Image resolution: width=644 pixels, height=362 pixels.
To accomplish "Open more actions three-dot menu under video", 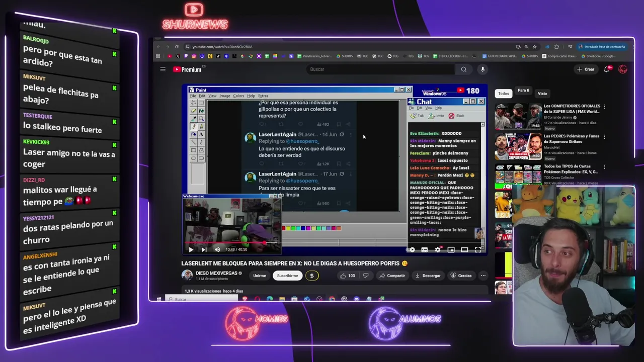I will pos(483,276).
